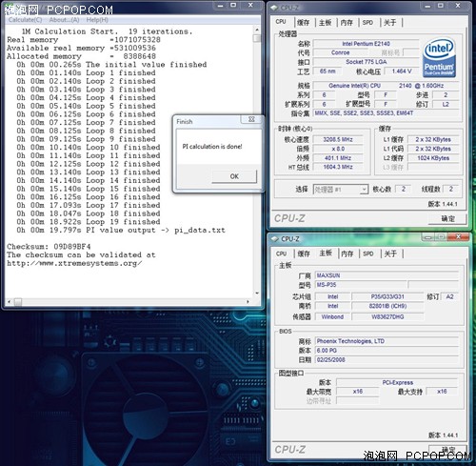Click the http://www.xtremesystems.org/ text line
This screenshot has width=476, height=466.
(x=74, y=263)
